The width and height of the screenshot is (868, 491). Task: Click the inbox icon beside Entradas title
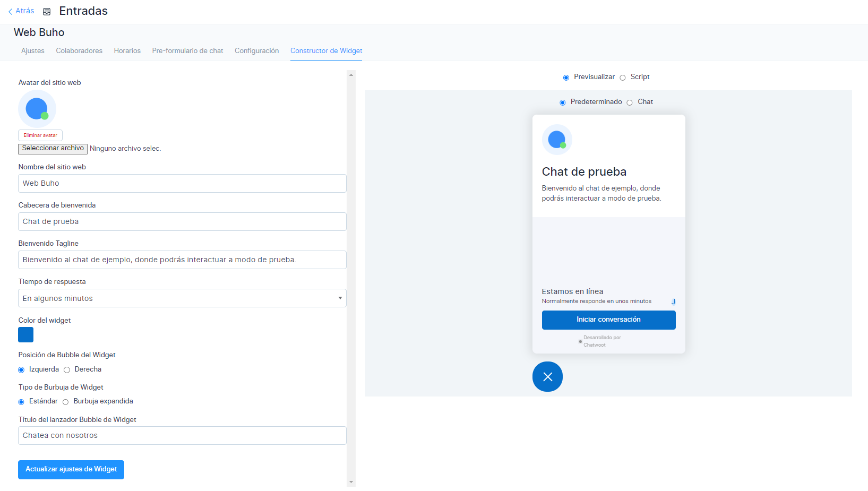coord(47,12)
